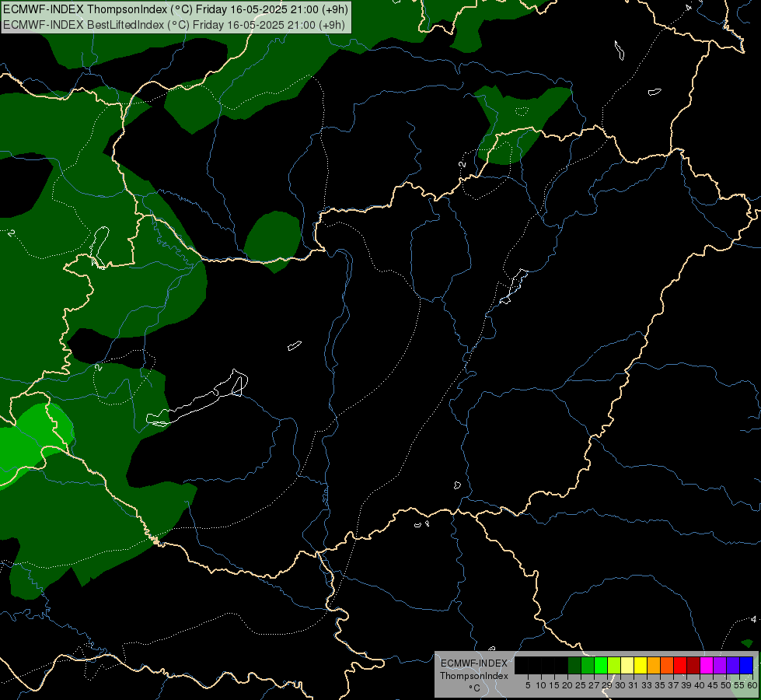Click the legend value 15
The image size is (761, 700).
[554, 685]
